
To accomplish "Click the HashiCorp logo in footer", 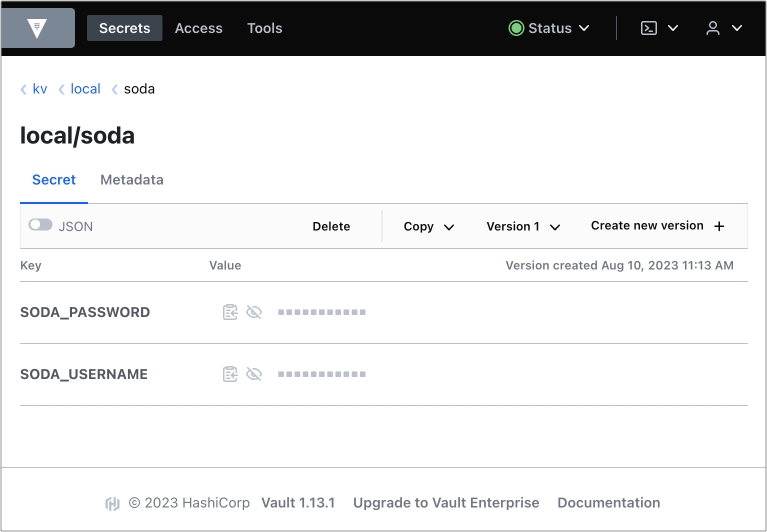I will click(112, 504).
